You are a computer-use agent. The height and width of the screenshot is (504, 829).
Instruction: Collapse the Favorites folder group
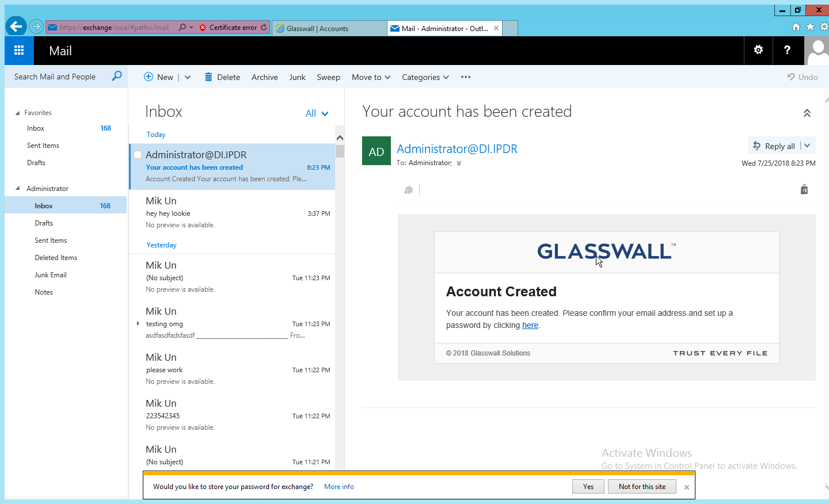(17, 113)
